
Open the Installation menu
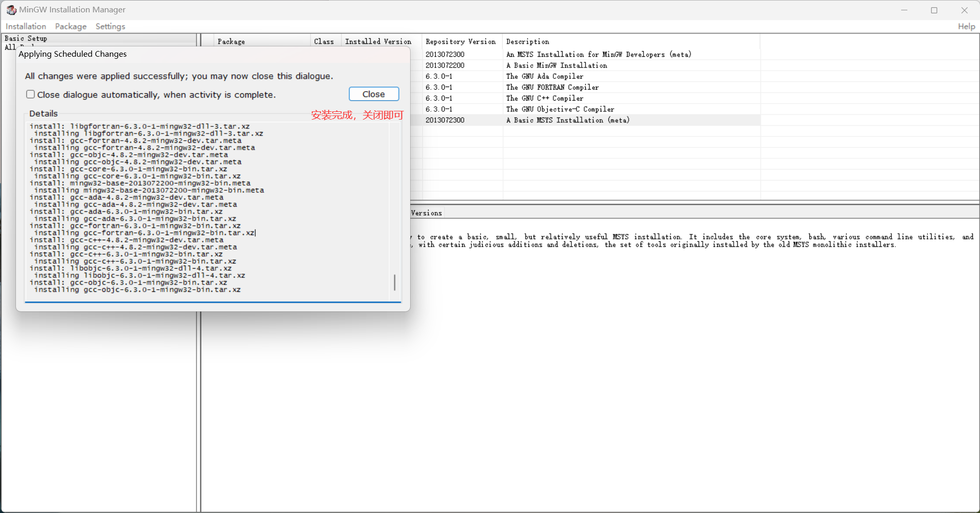click(26, 26)
